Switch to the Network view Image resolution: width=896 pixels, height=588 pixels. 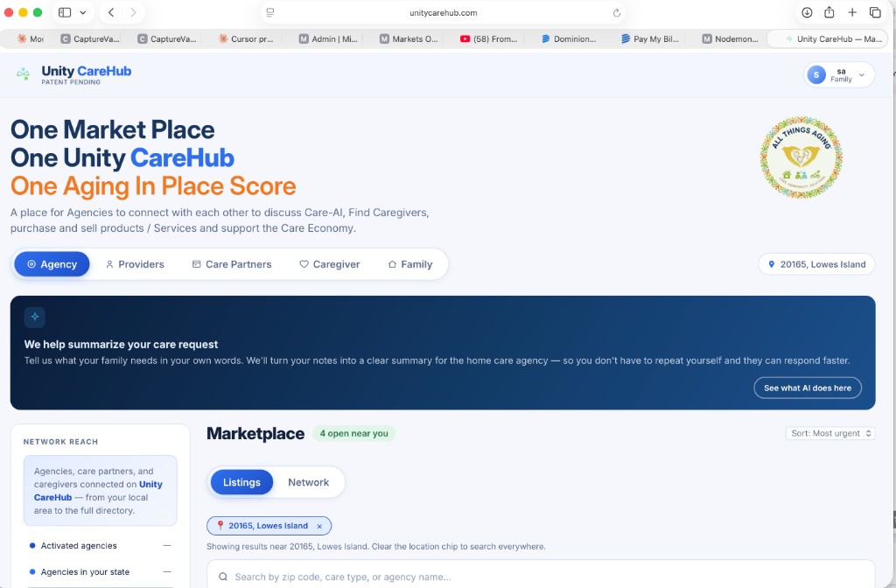tap(309, 482)
